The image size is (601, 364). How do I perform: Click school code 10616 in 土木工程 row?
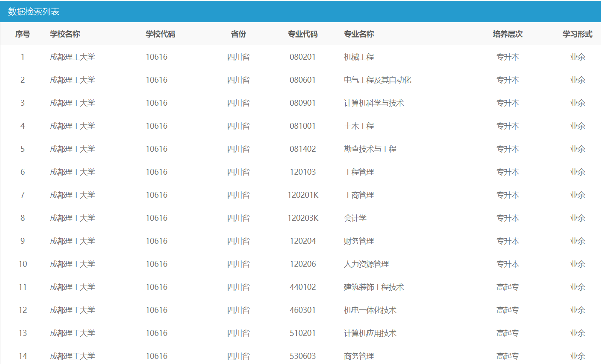click(156, 126)
